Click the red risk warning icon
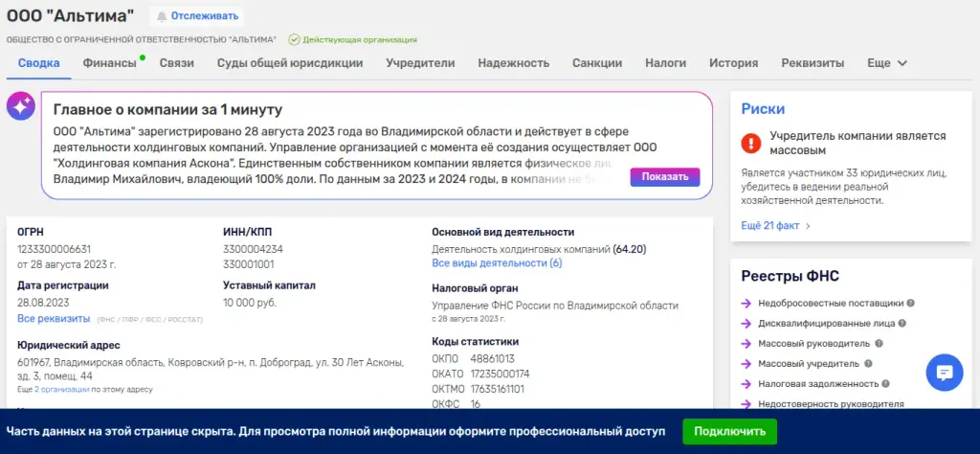 point(750,144)
